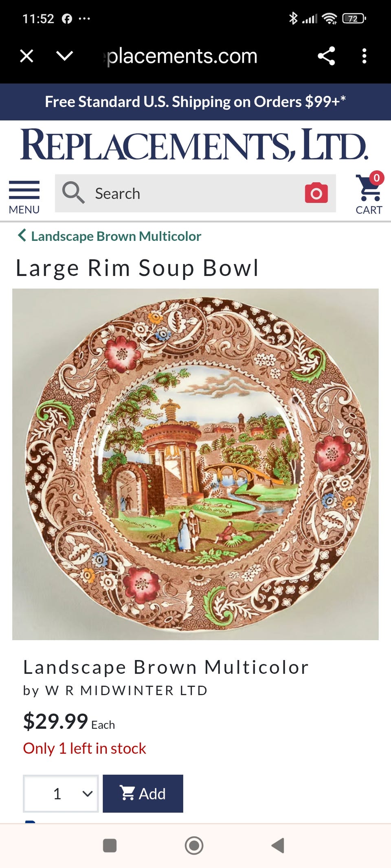This screenshot has width=391, height=868.
Task: Expand the browser tab down-chevron
Action: click(65, 56)
